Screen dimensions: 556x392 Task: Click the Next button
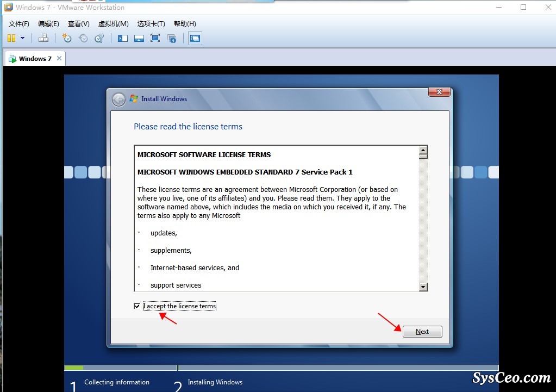[422, 331]
